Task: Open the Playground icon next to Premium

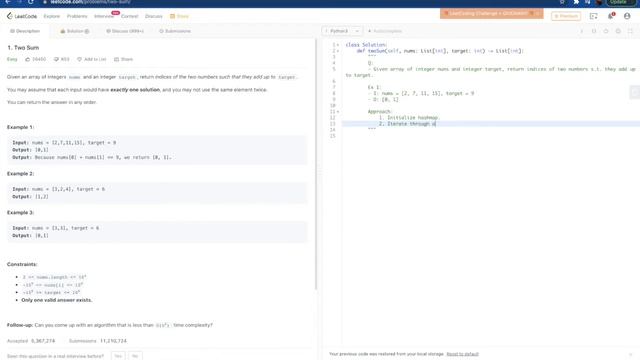Action: pyautogui.click(x=593, y=16)
